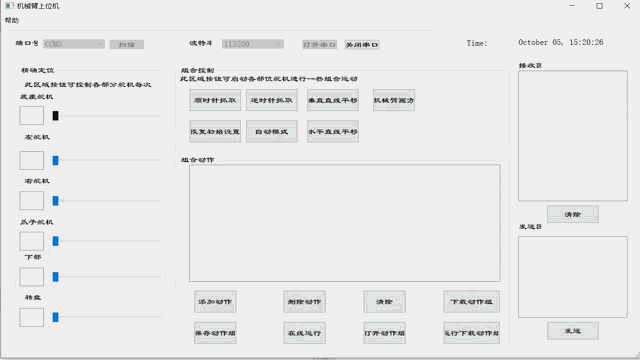Click the 左舵机 value box
Viewport: 640px width, 360px height.
point(31,160)
